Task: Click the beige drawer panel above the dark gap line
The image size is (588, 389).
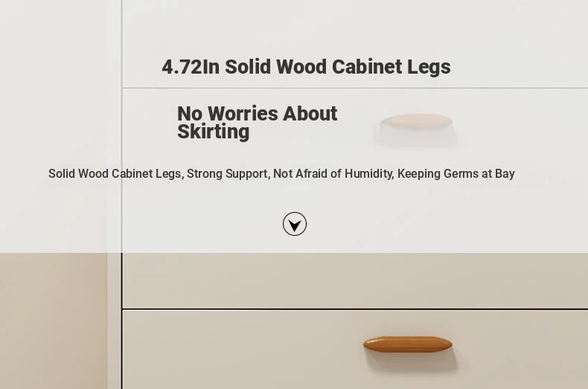Action: pos(355,280)
